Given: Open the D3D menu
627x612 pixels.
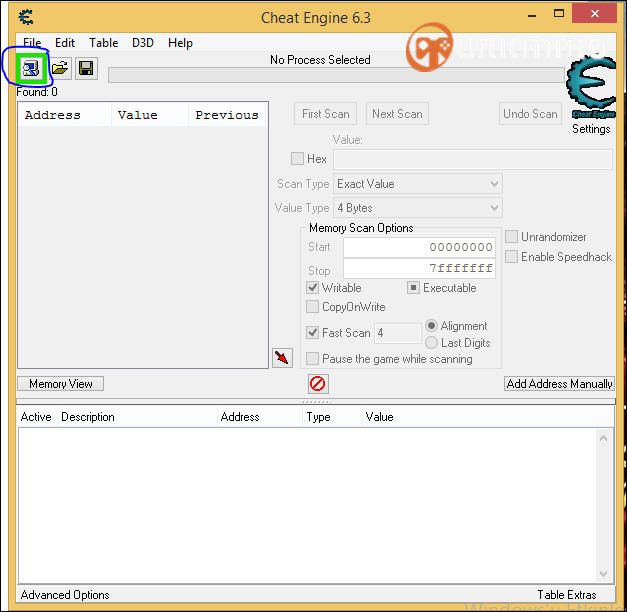Looking at the screenshot, I should pos(143,43).
